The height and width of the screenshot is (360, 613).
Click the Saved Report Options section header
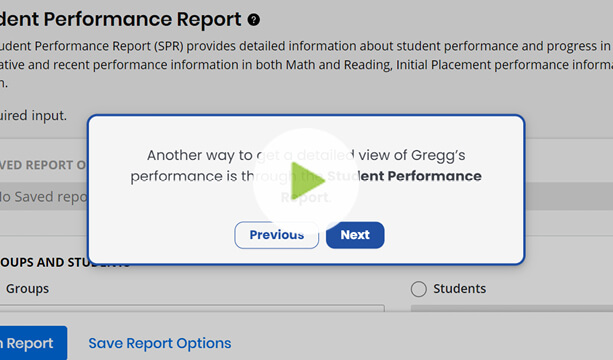point(43,165)
